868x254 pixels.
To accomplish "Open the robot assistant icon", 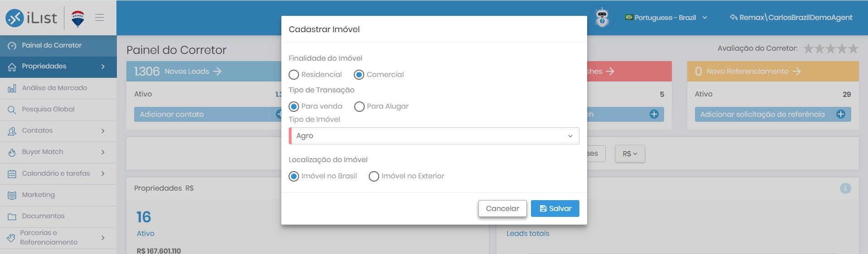I will click(x=602, y=18).
